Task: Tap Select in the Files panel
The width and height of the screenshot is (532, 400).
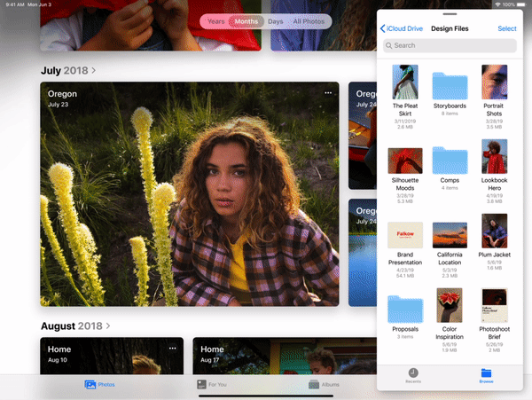Action: [x=507, y=28]
